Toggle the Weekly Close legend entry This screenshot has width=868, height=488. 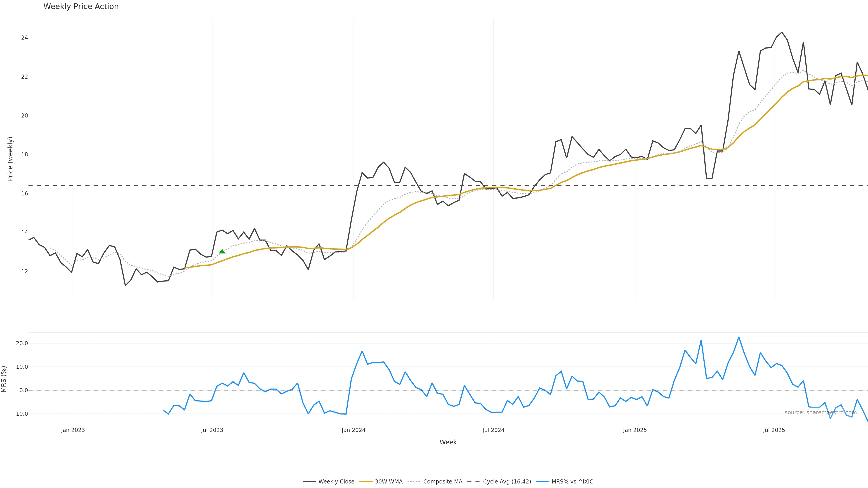[336, 482]
